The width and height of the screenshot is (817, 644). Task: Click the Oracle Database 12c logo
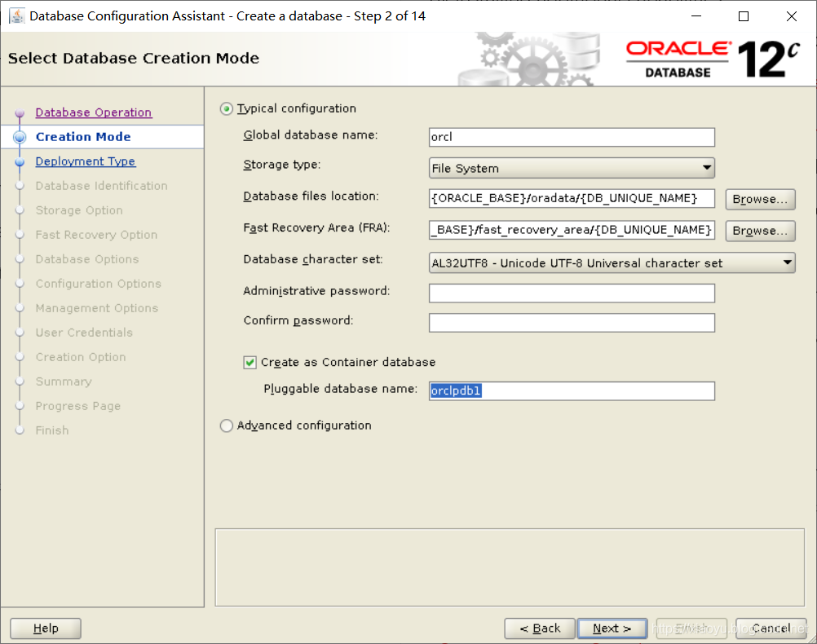[x=713, y=60]
